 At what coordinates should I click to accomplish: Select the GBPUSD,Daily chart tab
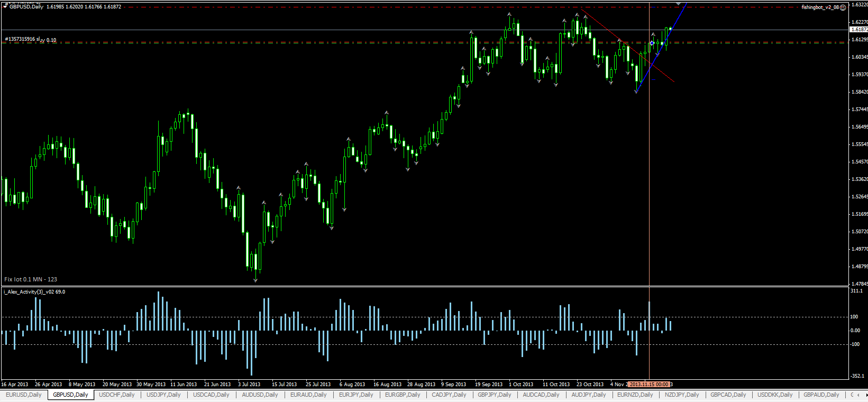70,395
